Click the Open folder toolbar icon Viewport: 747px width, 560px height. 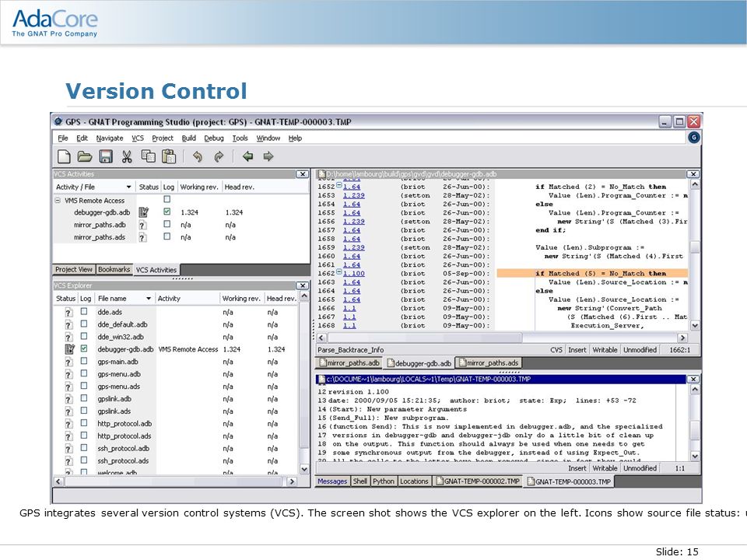[x=85, y=156]
